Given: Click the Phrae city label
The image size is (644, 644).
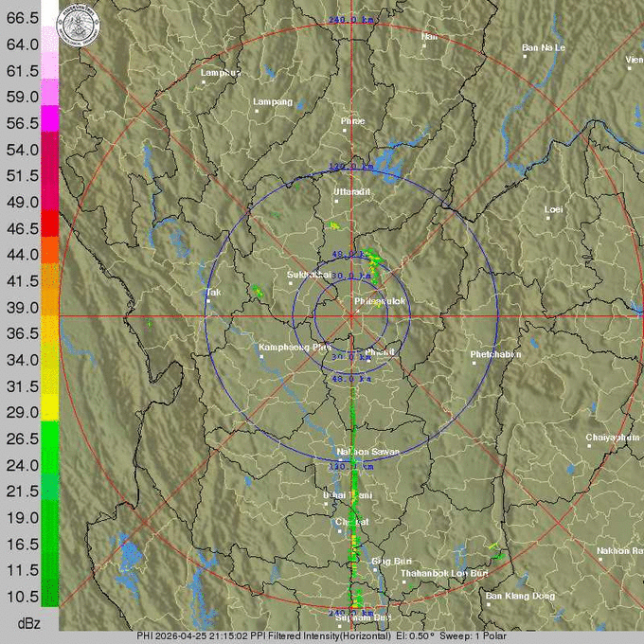Looking at the screenshot, I should [352, 122].
